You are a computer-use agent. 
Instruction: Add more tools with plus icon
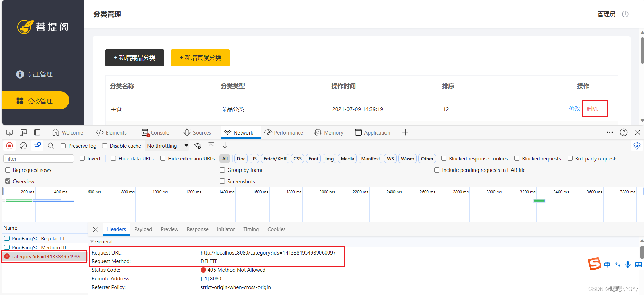point(405,132)
